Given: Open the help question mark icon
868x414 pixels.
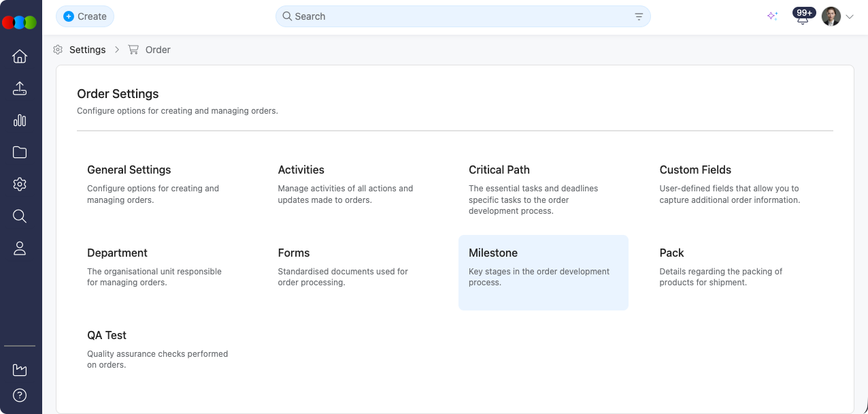Looking at the screenshot, I should click(x=20, y=396).
